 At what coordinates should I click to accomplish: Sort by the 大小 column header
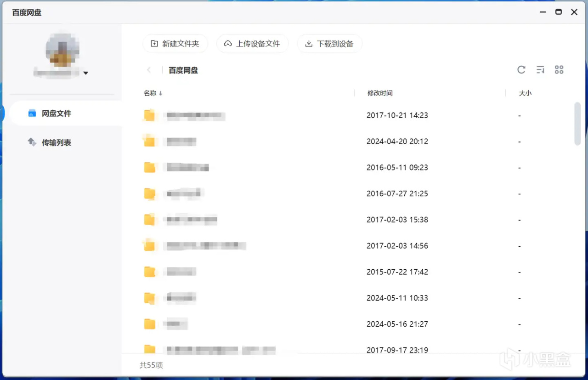(525, 93)
